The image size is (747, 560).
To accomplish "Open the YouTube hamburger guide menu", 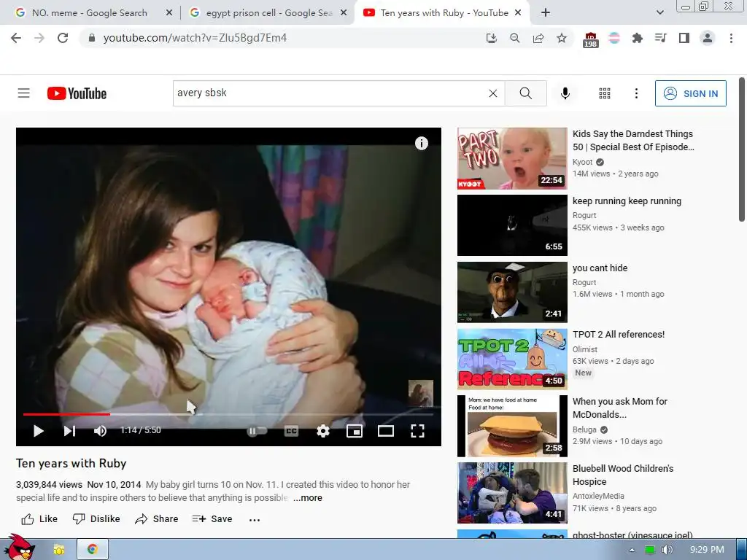I will tap(24, 93).
